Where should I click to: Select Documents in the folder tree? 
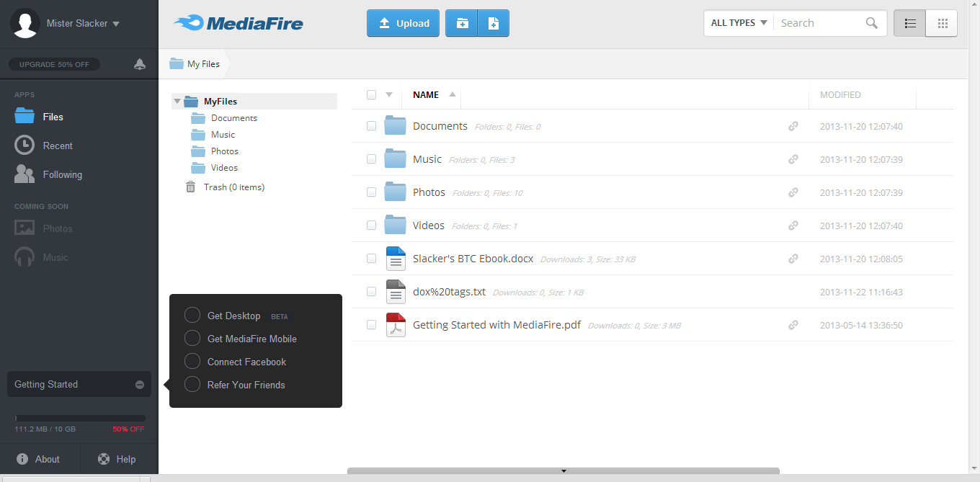[x=234, y=118]
